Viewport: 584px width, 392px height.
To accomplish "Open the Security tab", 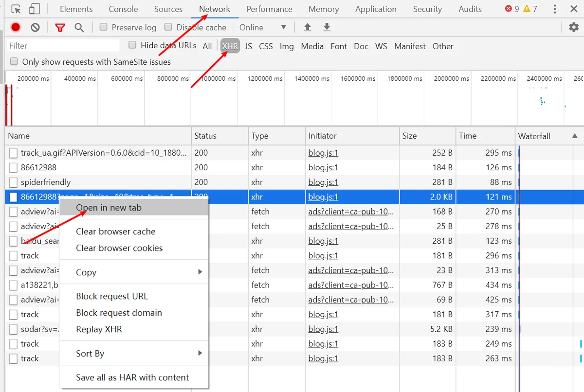I will pos(427,9).
